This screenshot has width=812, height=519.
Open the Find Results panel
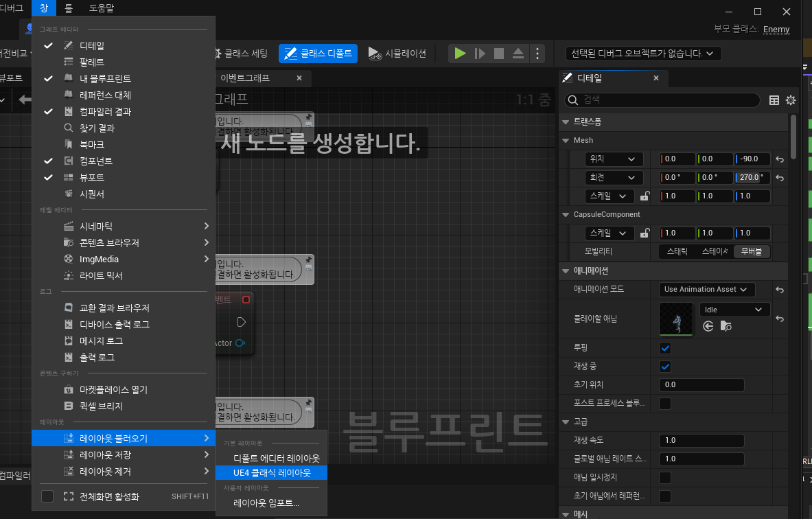(x=124, y=128)
